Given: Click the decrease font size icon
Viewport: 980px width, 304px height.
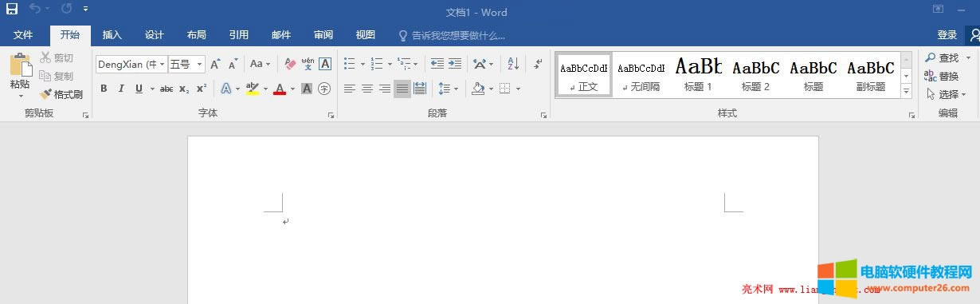Looking at the screenshot, I should tap(233, 64).
